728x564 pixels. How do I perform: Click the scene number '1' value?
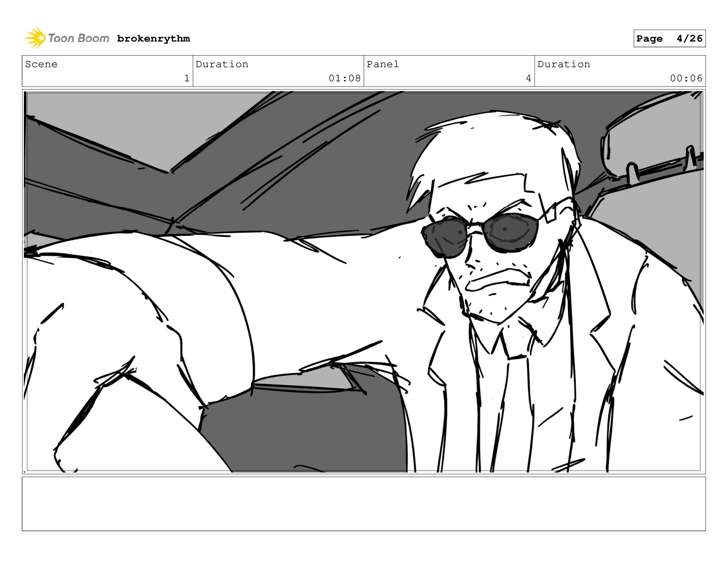pyautogui.click(x=187, y=78)
